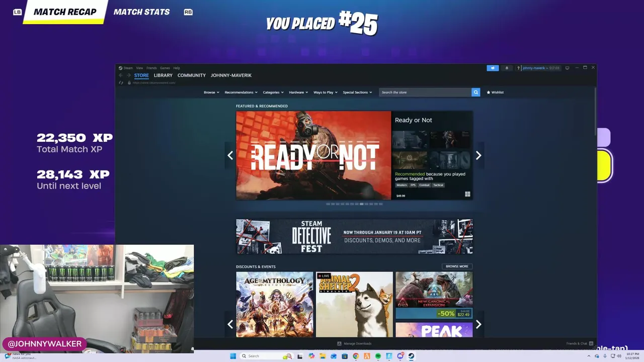Switch to the COMMUNITY tab
644x362 pixels.
[x=192, y=75]
